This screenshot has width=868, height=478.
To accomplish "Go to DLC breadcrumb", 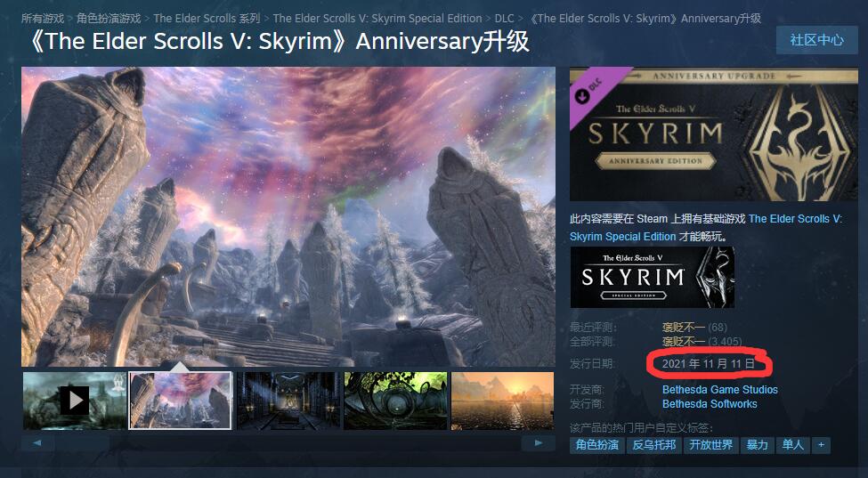I will point(504,19).
